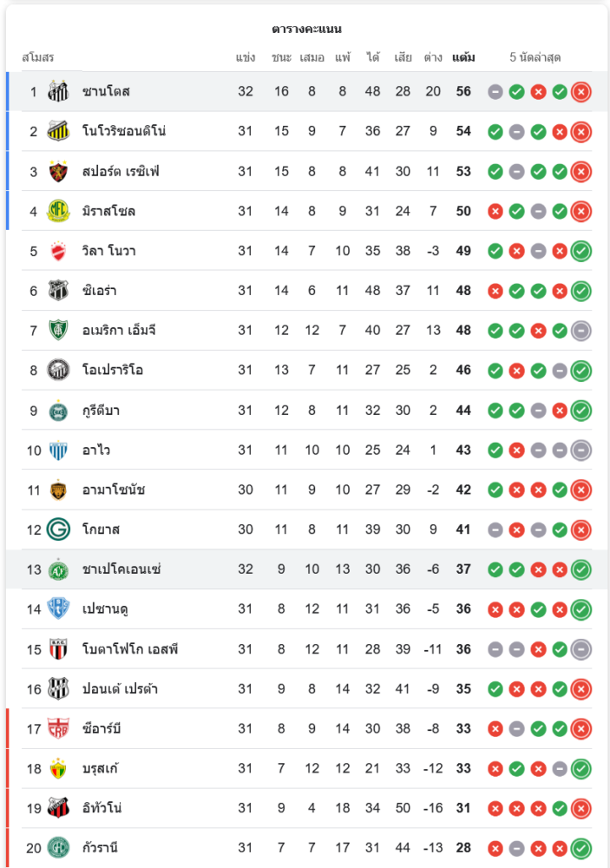Image resolution: width=610 pixels, height=868 pixels.
Task: Open the อเมริกา เอ็มจี team link
Action: click(119, 331)
